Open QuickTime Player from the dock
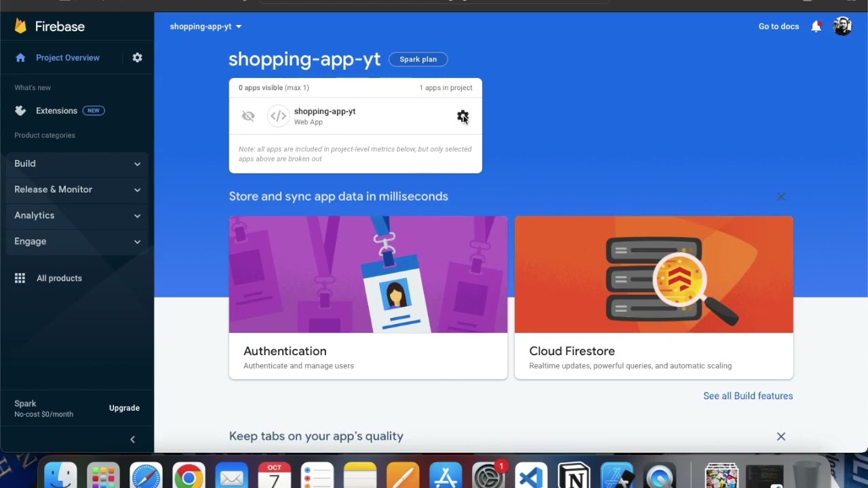This screenshot has height=488, width=868. [659, 476]
